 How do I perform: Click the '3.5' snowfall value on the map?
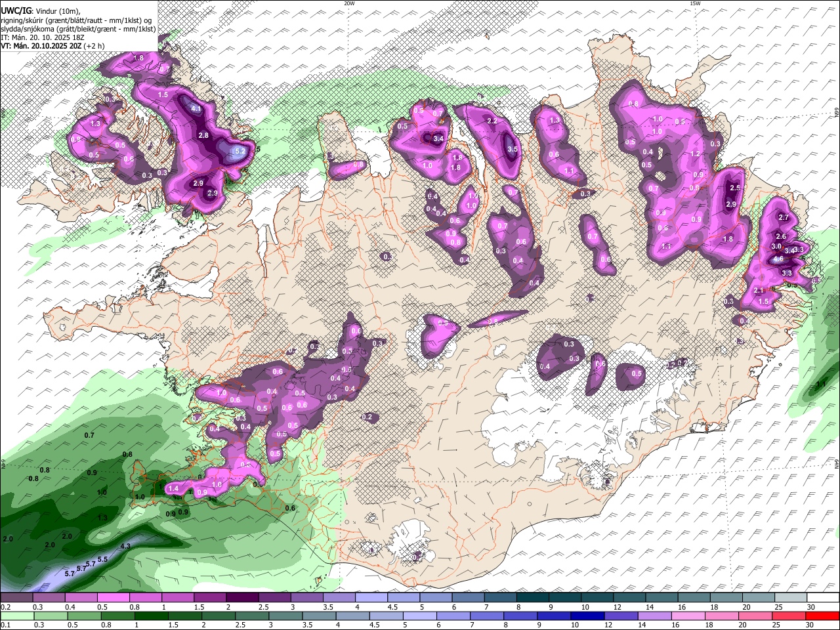pos(513,150)
